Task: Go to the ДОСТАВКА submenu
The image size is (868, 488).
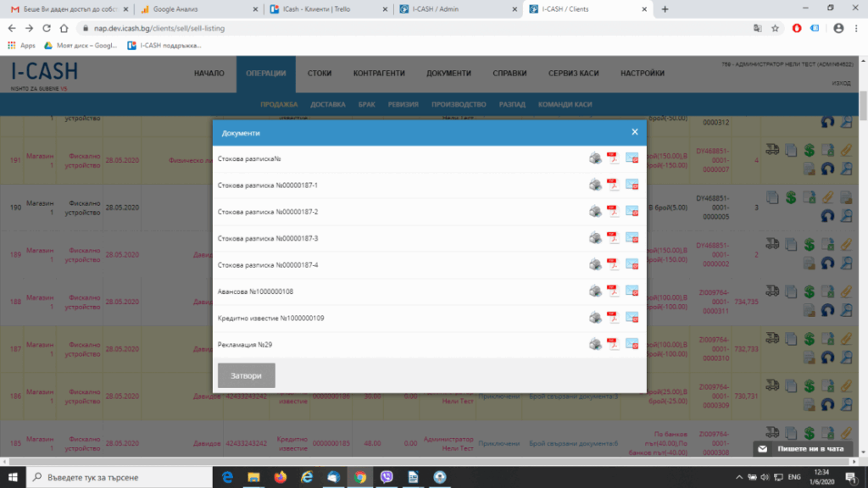Action: [x=328, y=104]
